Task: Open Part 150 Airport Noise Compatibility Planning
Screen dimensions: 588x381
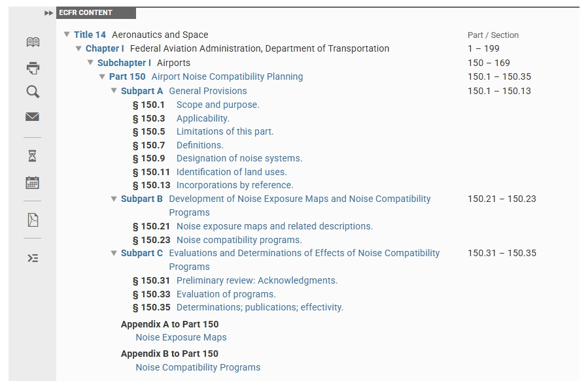Action: point(227,76)
